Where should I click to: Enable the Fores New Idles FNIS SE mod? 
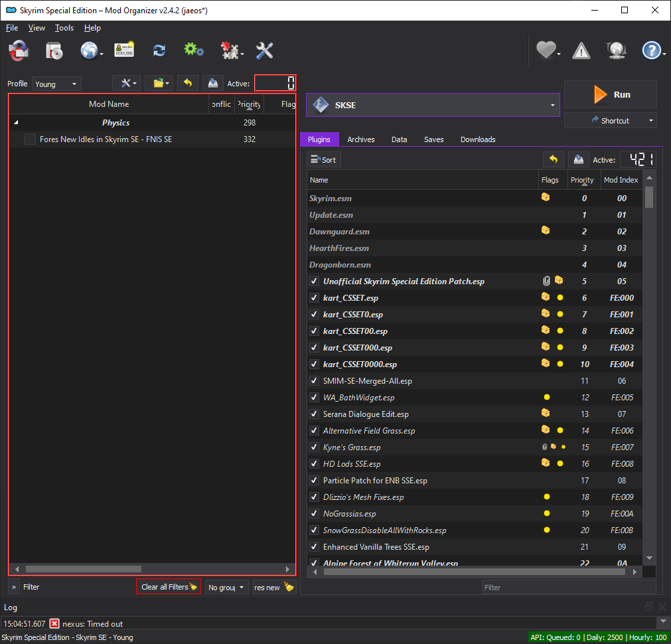pos(30,139)
